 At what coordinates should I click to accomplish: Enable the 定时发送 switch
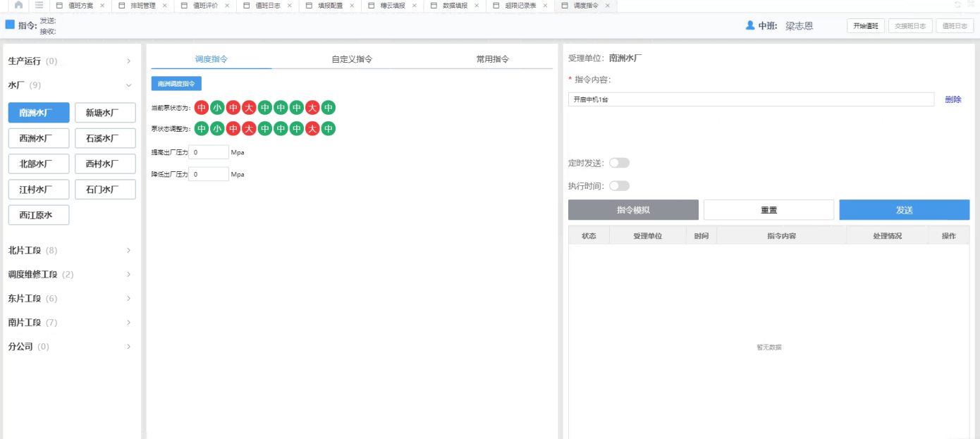pyautogui.click(x=619, y=163)
